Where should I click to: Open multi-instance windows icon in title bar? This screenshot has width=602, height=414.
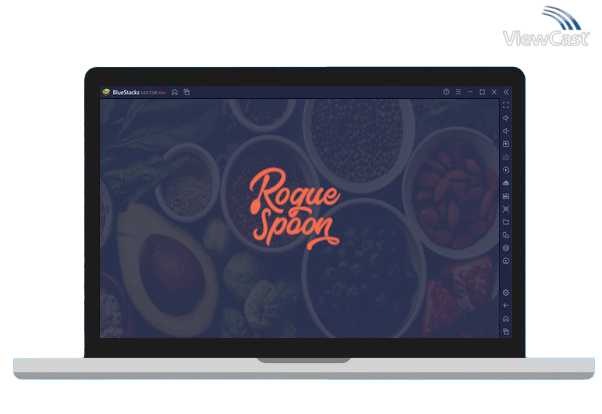pos(187,92)
